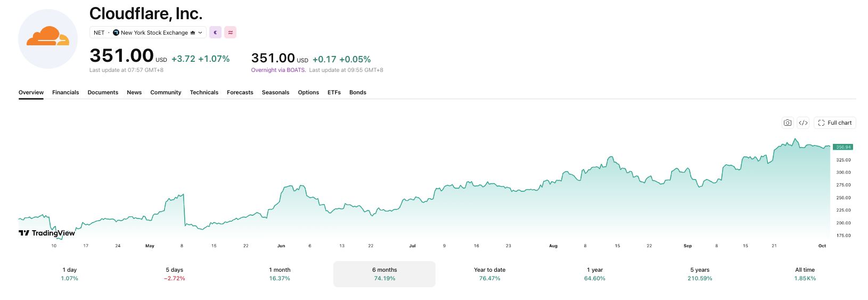This screenshot has width=868, height=300.
Task: Click the New York Stock Exchange label
Action: [154, 33]
